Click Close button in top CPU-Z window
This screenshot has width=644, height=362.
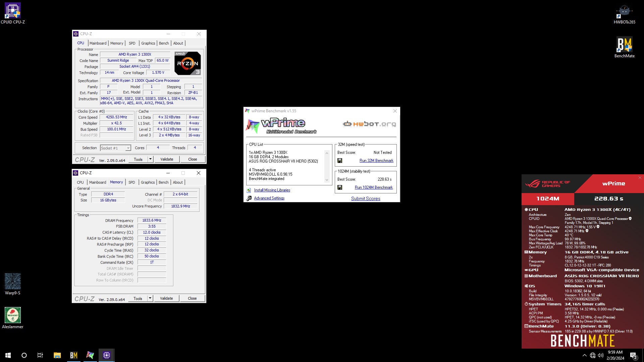[x=193, y=160]
